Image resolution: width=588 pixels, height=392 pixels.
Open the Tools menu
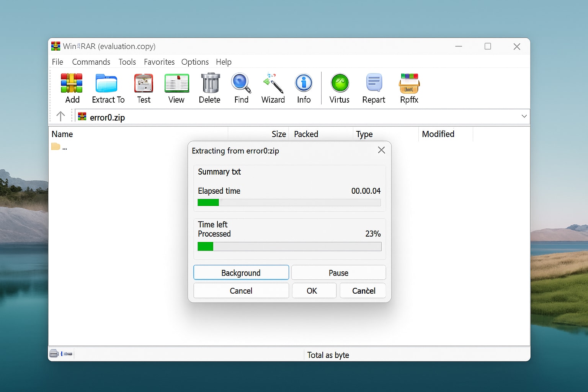point(127,62)
